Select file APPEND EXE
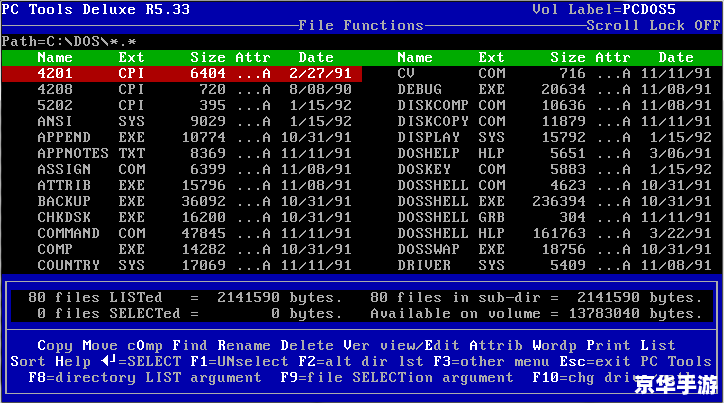724x403 pixels. point(194,138)
